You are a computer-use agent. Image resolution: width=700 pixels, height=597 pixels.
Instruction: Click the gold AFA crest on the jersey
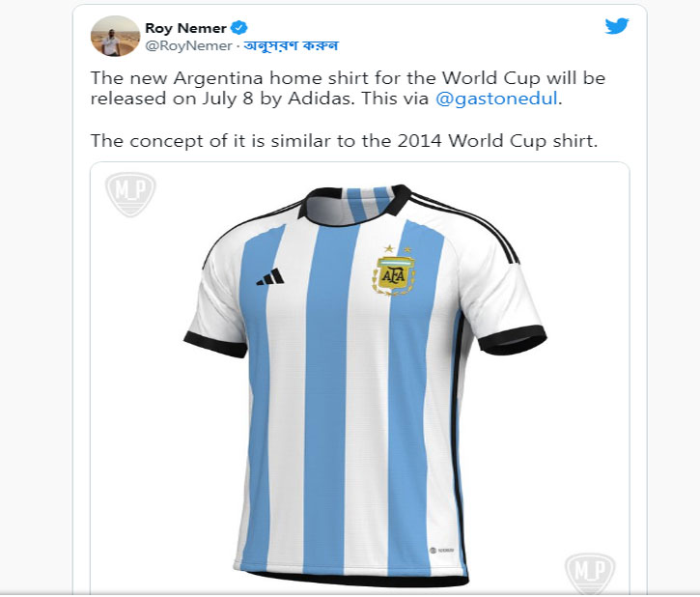click(x=394, y=276)
